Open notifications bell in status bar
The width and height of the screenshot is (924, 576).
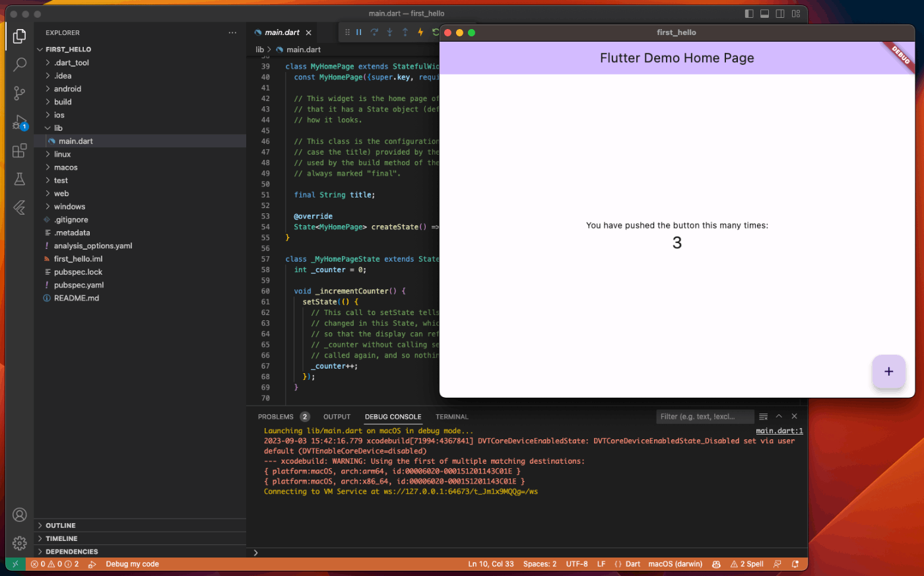(x=795, y=564)
